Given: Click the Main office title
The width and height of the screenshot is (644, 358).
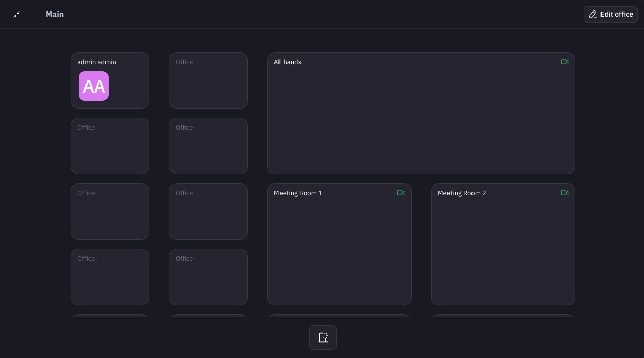Looking at the screenshot, I should point(55,14).
